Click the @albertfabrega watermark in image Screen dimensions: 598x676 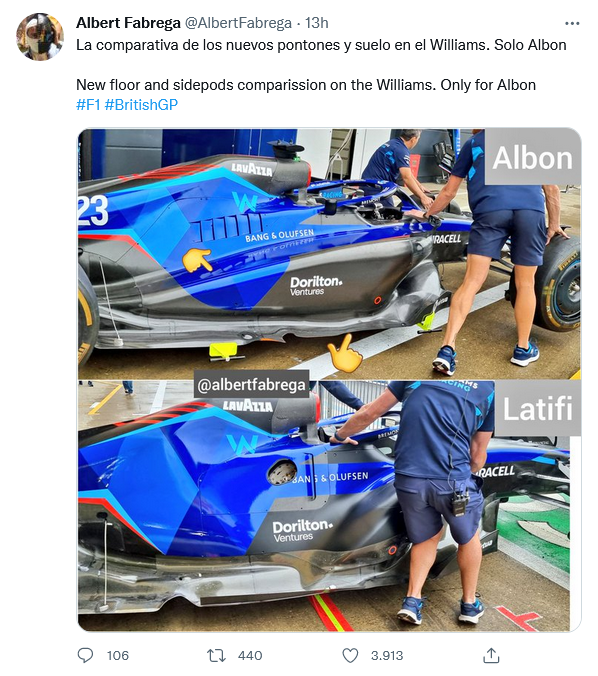[x=251, y=384]
